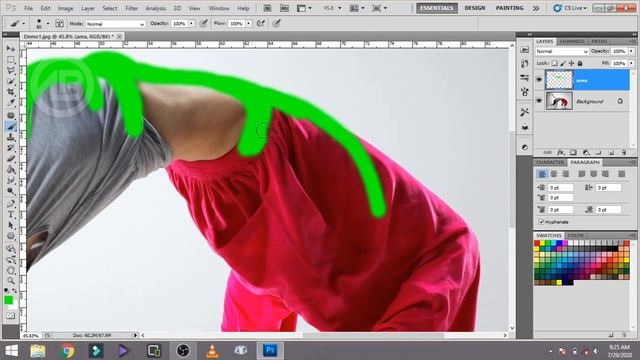Select the Paint Bucket tool
The width and height of the screenshot is (640, 360).
click(11, 169)
